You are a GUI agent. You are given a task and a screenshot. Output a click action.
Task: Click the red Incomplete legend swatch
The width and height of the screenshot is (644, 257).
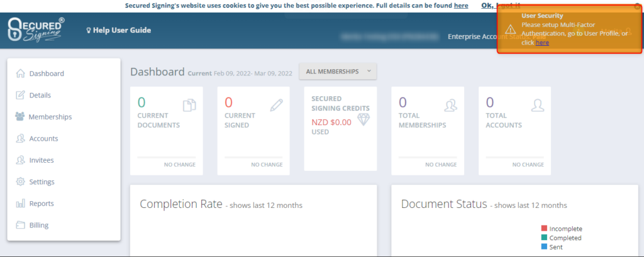click(544, 228)
